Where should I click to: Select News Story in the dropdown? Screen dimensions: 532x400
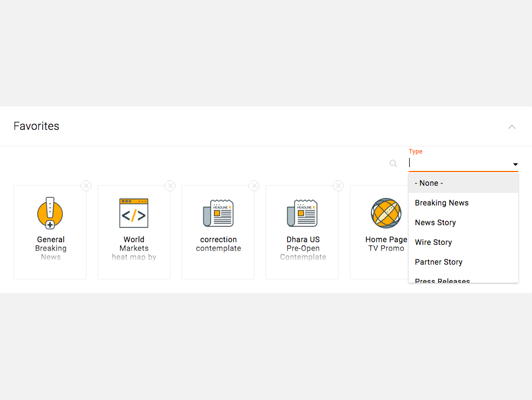tap(463, 222)
